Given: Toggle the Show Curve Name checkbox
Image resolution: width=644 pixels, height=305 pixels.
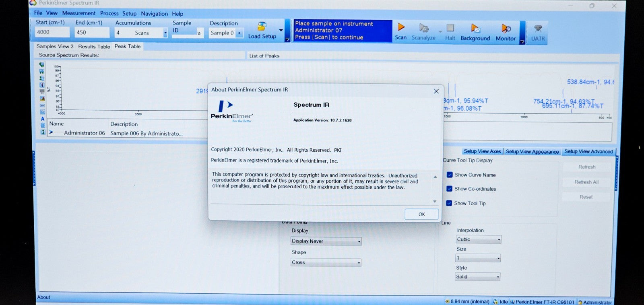Looking at the screenshot, I should click(x=450, y=175).
